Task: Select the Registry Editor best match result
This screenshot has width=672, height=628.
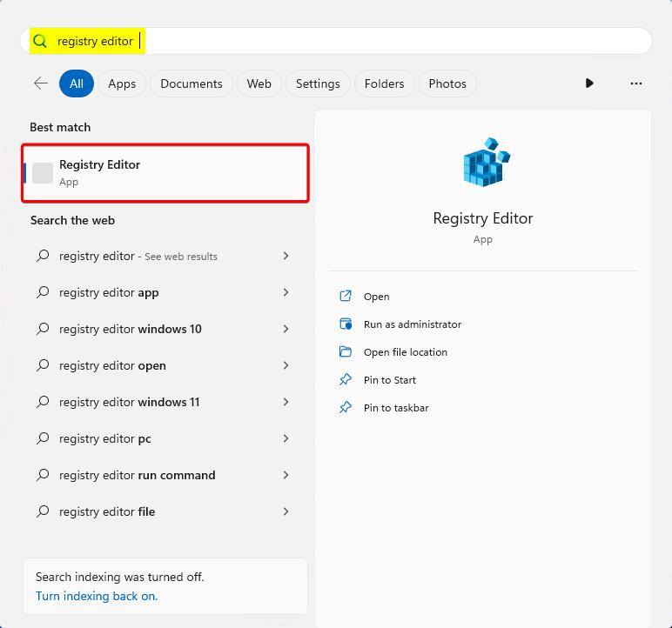Action: pos(165,173)
